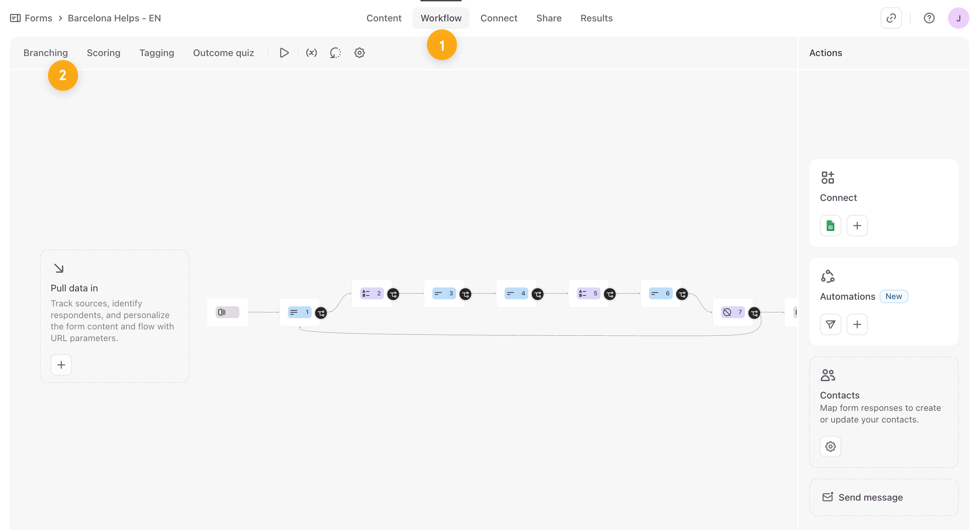Click the Pull data in heading
980x530 pixels.
(74, 288)
